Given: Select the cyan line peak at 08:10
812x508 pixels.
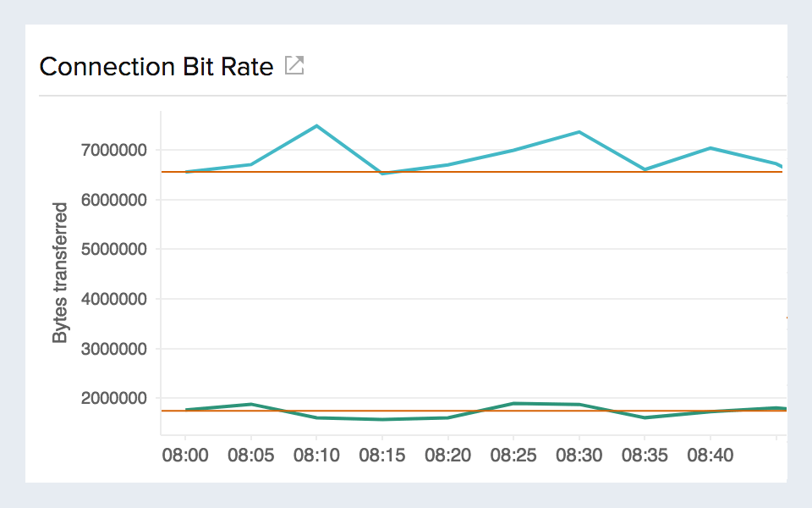Looking at the screenshot, I should click(x=317, y=125).
